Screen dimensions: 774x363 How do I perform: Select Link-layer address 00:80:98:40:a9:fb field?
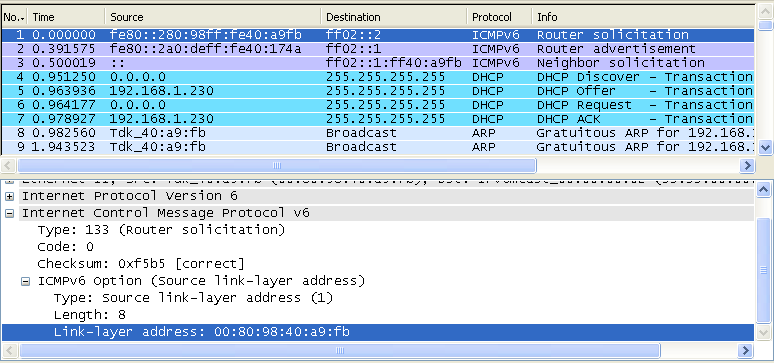pos(378,332)
